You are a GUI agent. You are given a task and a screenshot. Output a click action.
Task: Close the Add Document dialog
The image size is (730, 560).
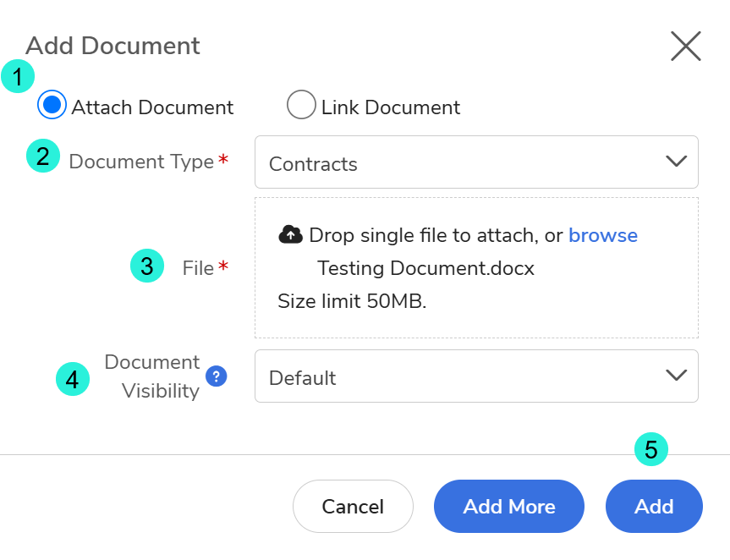pyautogui.click(x=686, y=46)
